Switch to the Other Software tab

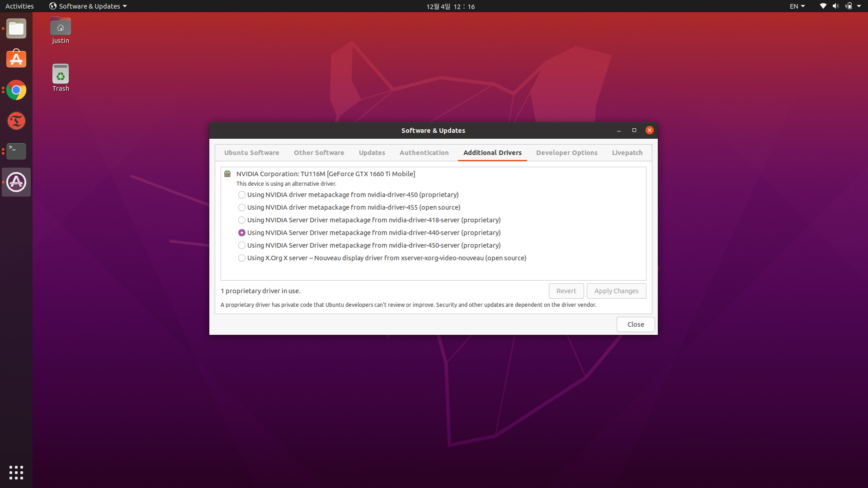point(319,153)
